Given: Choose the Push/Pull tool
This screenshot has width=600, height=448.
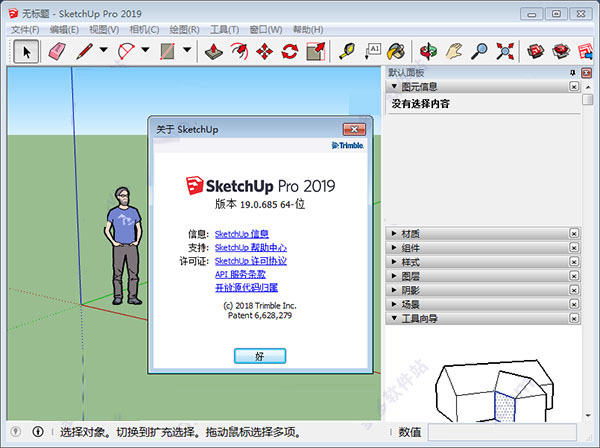Looking at the screenshot, I should [x=214, y=51].
